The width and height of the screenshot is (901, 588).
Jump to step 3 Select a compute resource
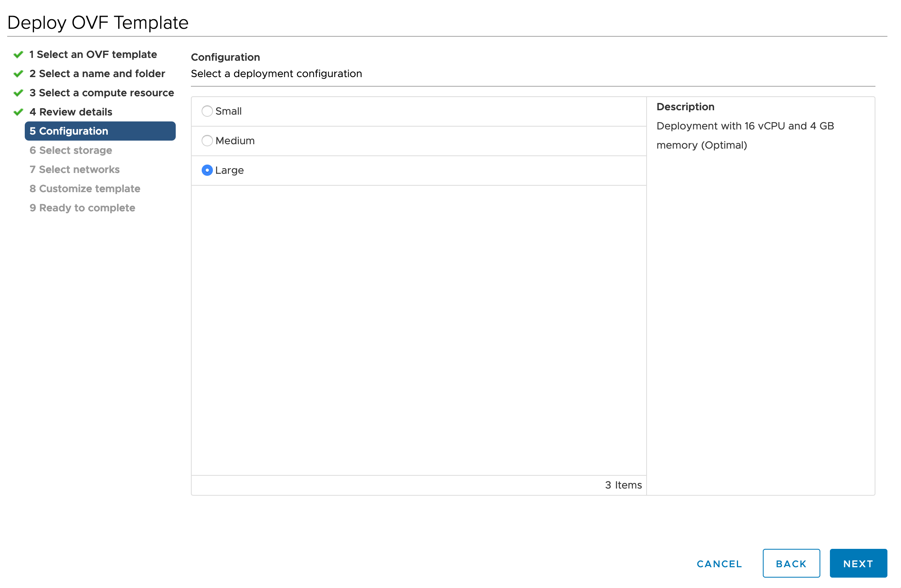101,93
